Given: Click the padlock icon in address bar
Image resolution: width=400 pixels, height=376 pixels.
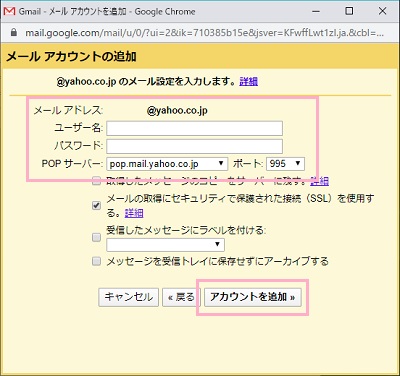Looking at the screenshot, I should pos(14,33).
